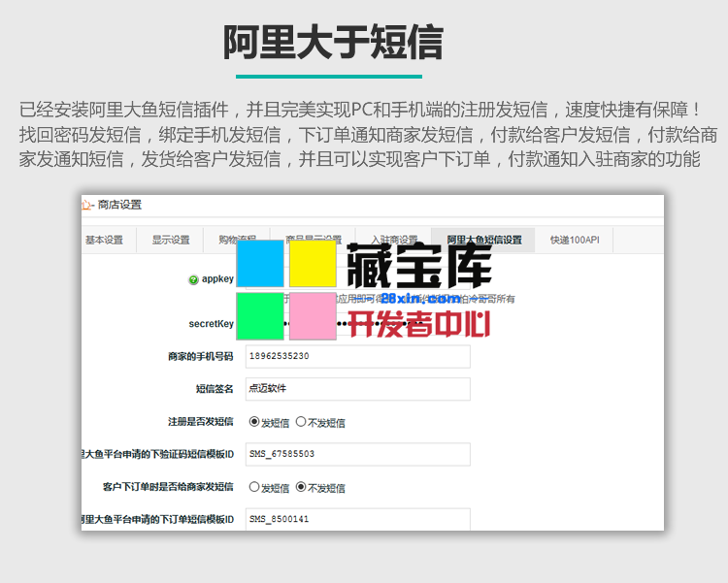The width and height of the screenshot is (728, 583).
Task: Choose 不发短信 for 注册是否发短信
Action: pos(301,421)
